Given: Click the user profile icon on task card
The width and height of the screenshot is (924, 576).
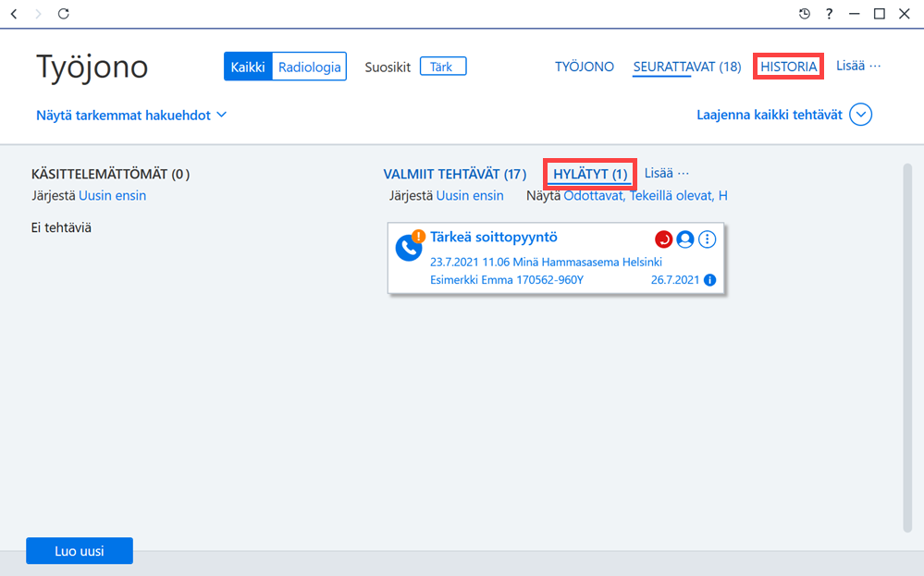Looking at the screenshot, I should coord(685,239).
